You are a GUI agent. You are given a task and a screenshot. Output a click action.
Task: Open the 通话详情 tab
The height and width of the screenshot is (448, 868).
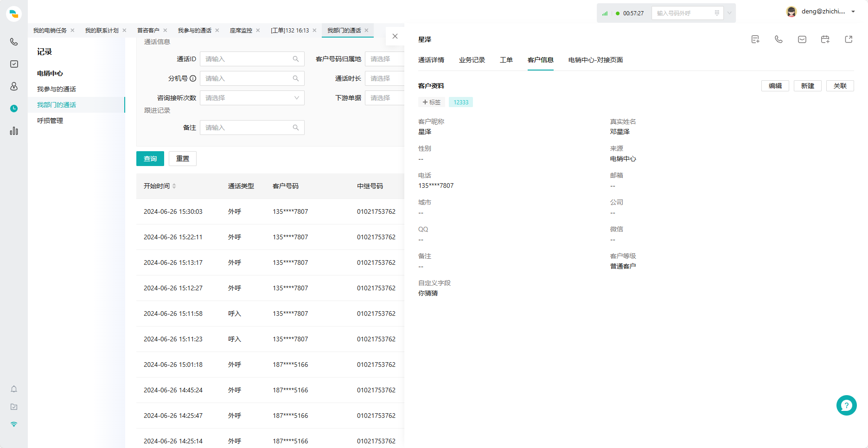click(431, 60)
